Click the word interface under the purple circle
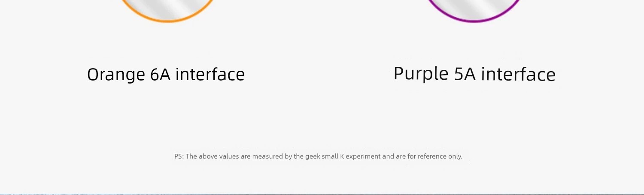 [x=518, y=74]
